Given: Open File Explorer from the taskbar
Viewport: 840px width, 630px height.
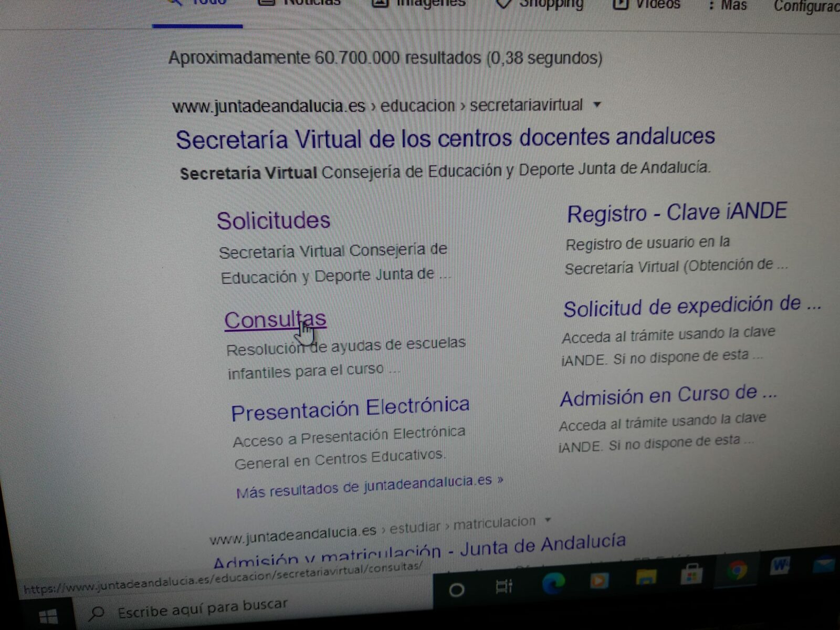Looking at the screenshot, I should tap(645, 577).
